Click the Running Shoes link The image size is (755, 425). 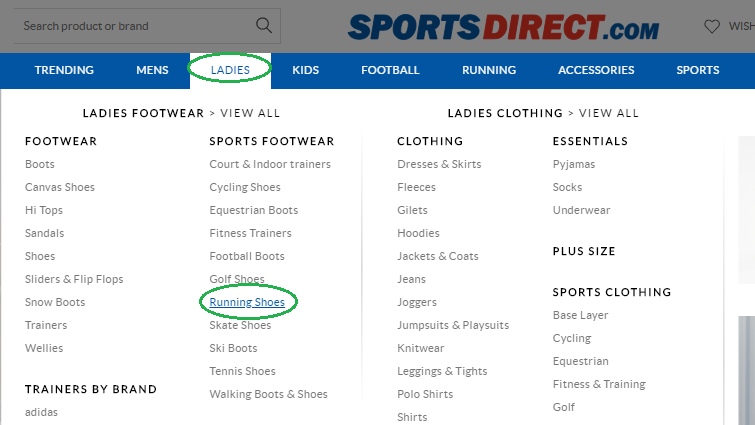click(x=247, y=302)
